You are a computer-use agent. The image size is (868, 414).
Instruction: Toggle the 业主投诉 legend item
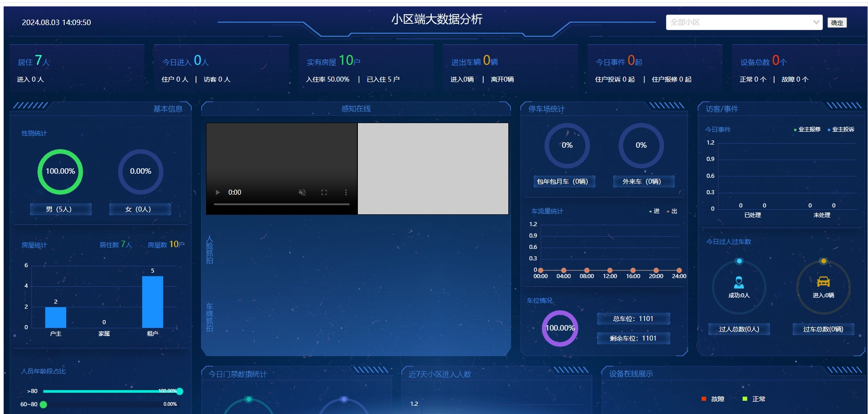(841, 129)
